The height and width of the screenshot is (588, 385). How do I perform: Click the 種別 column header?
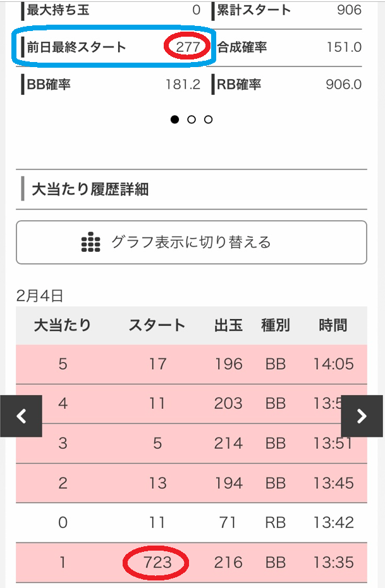pos(273,323)
